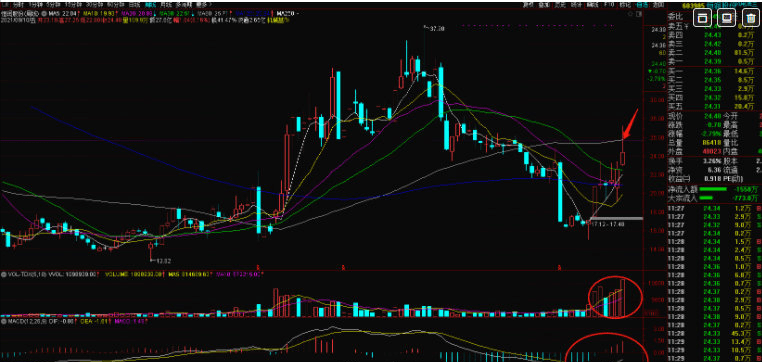
Task: Select the candlestick marked by the red arrow
Action: click(623, 146)
